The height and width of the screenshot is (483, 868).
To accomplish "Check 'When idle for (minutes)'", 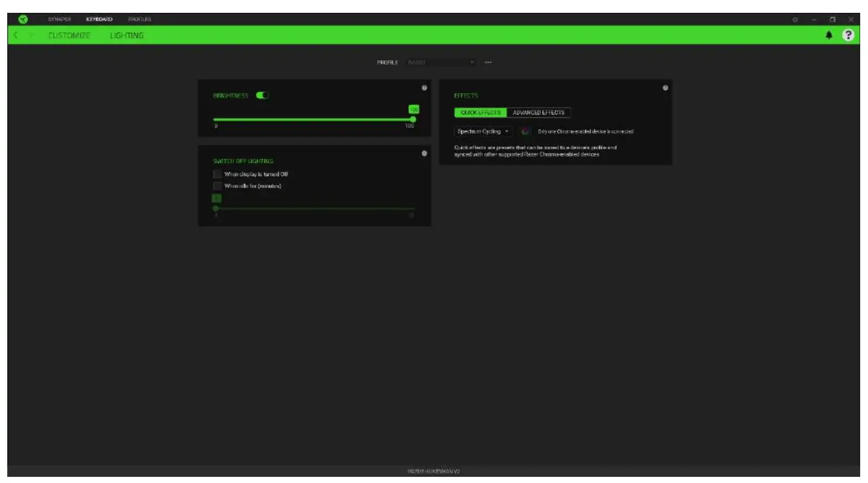I will click(x=217, y=186).
